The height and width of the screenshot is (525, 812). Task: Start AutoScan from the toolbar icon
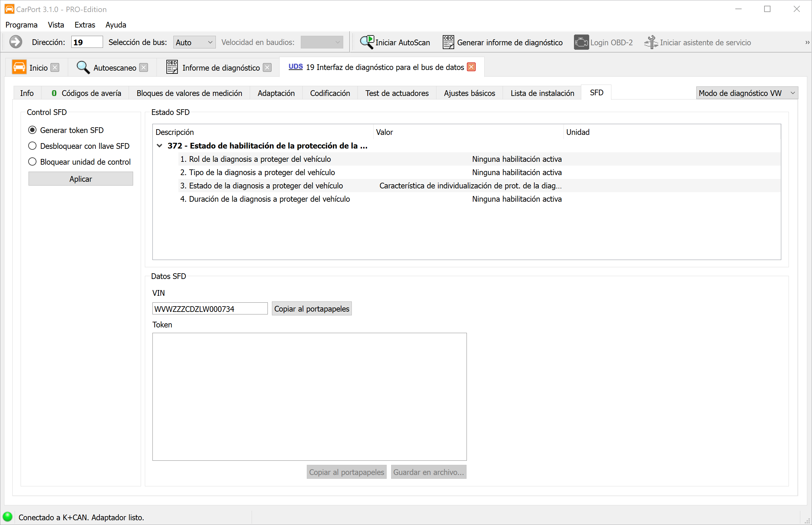click(367, 42)
